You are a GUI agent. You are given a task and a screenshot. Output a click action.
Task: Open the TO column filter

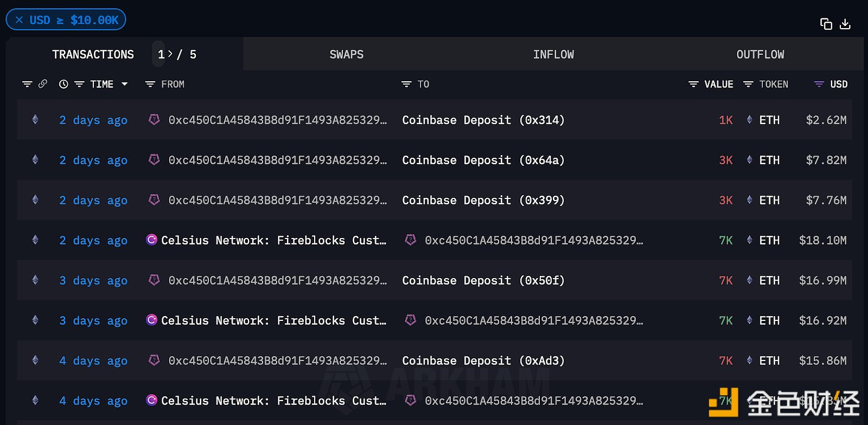(x=406, y=84)
